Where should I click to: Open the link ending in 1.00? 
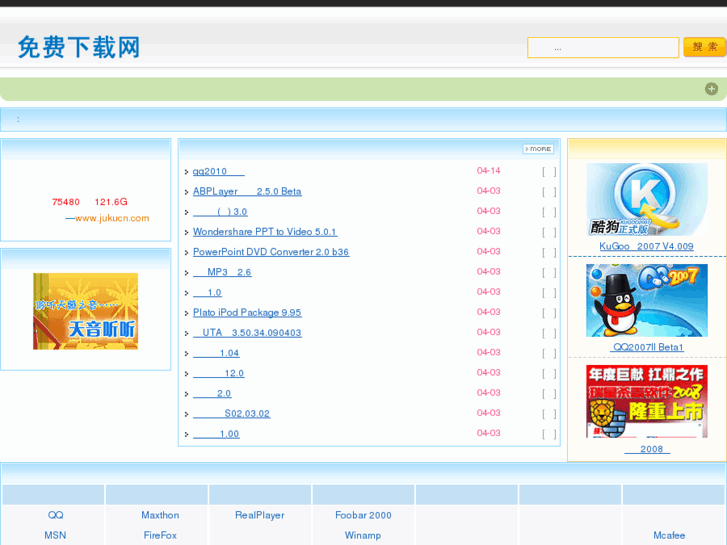pyautogui.click(x=216, y=434)
